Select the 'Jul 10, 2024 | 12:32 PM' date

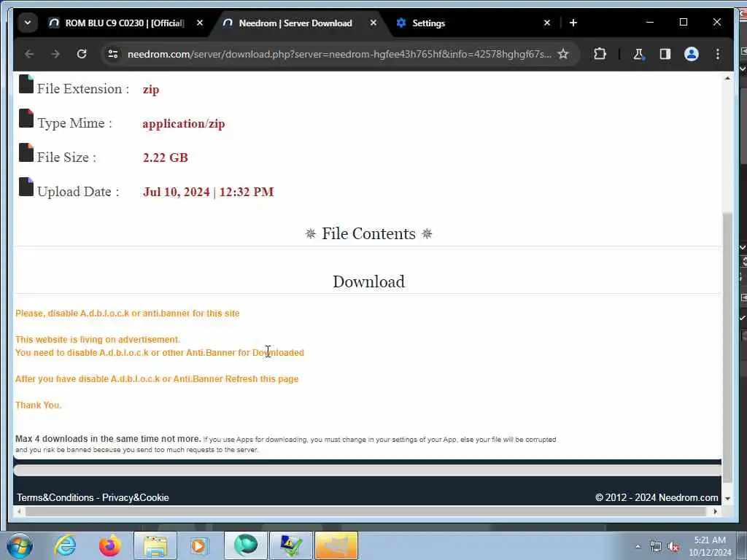pyautogui.click(x=208, y=192)
